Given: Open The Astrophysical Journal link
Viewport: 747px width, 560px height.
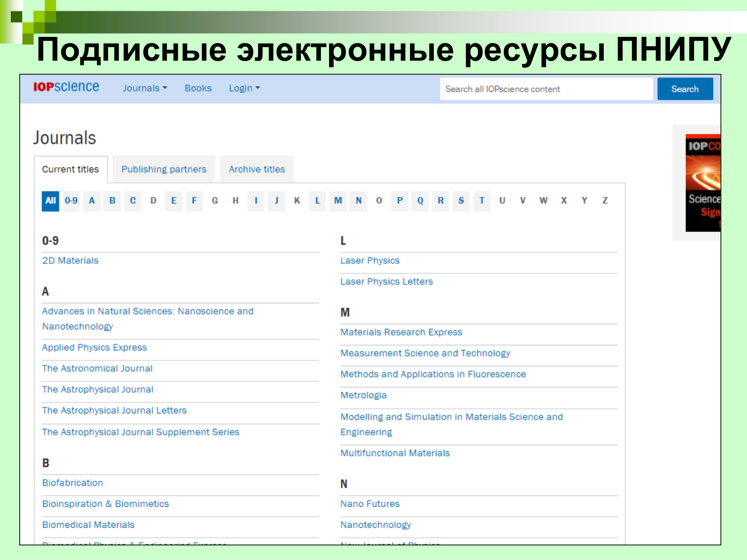Looking at the screenshot, I should [98, 390].
